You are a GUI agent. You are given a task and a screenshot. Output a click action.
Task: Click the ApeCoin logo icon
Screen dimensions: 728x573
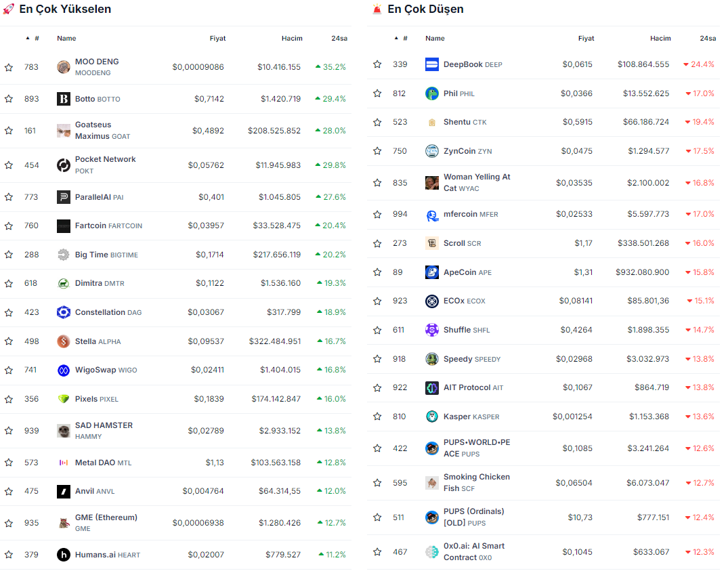pyautogui.click(x=432, y=272)
